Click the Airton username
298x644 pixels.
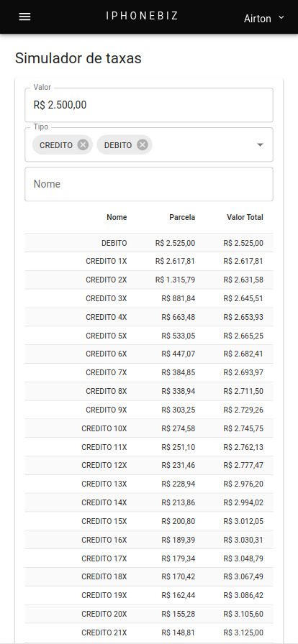(x=257, y=19)
